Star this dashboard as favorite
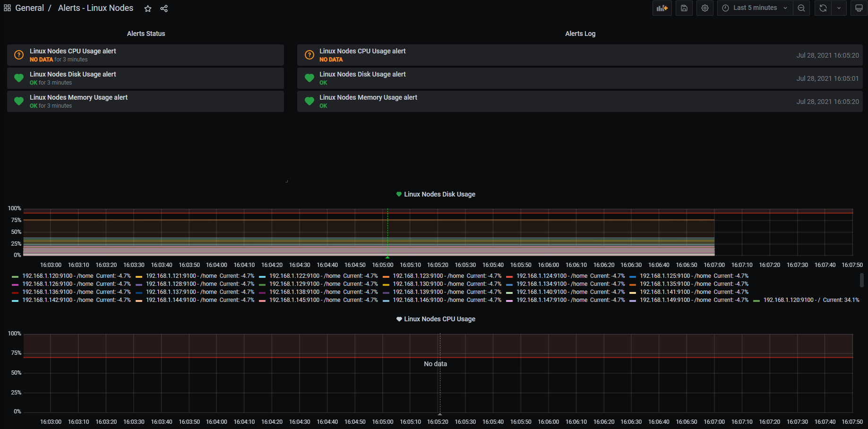This screenshot has width=868, height=429. click(148, 9)
